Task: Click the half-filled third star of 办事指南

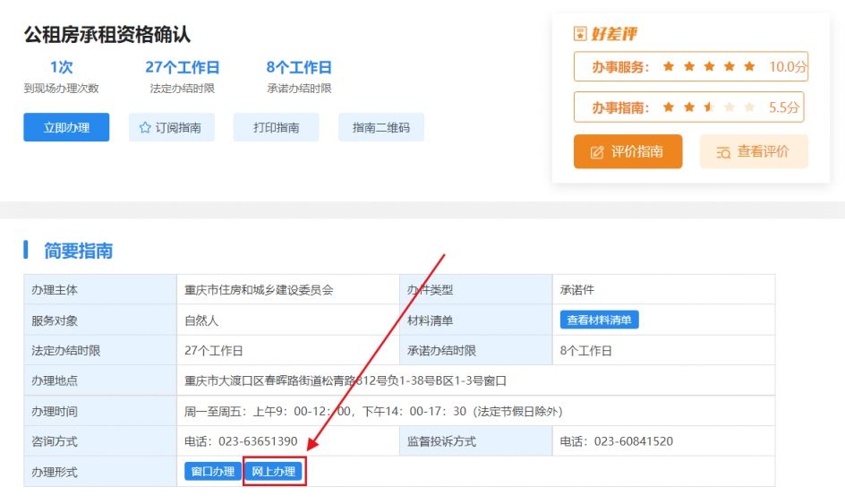Action: (x=709, y=107)
